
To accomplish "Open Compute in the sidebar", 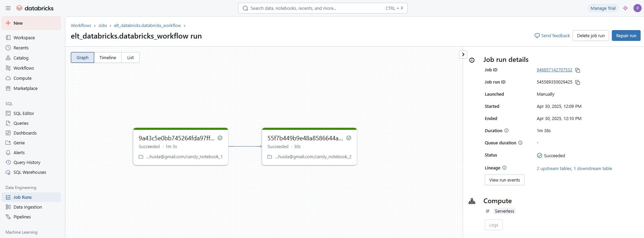I will (31, 78).
